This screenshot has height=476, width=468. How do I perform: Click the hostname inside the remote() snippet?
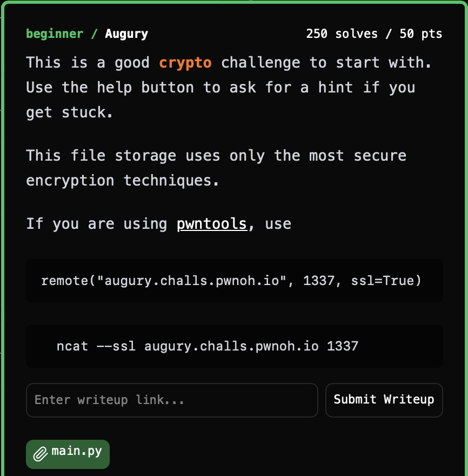pos(193,281)
